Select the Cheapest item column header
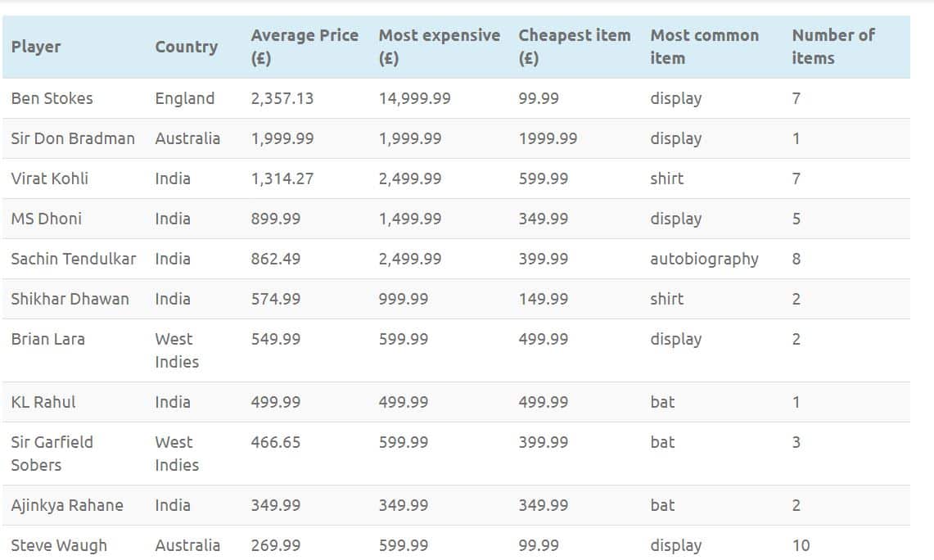The height and width of the screenshot is (560, 934). [x=574, y=47]
